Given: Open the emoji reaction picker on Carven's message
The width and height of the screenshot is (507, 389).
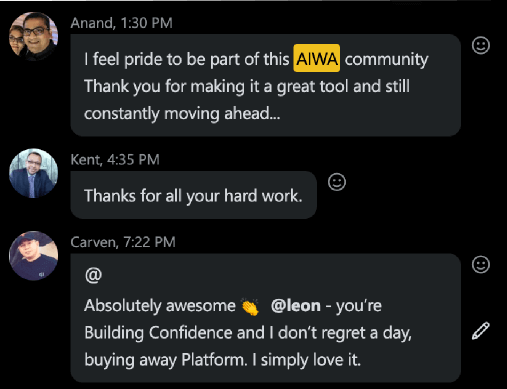Looking at the screenshot, I should (481, 265).
